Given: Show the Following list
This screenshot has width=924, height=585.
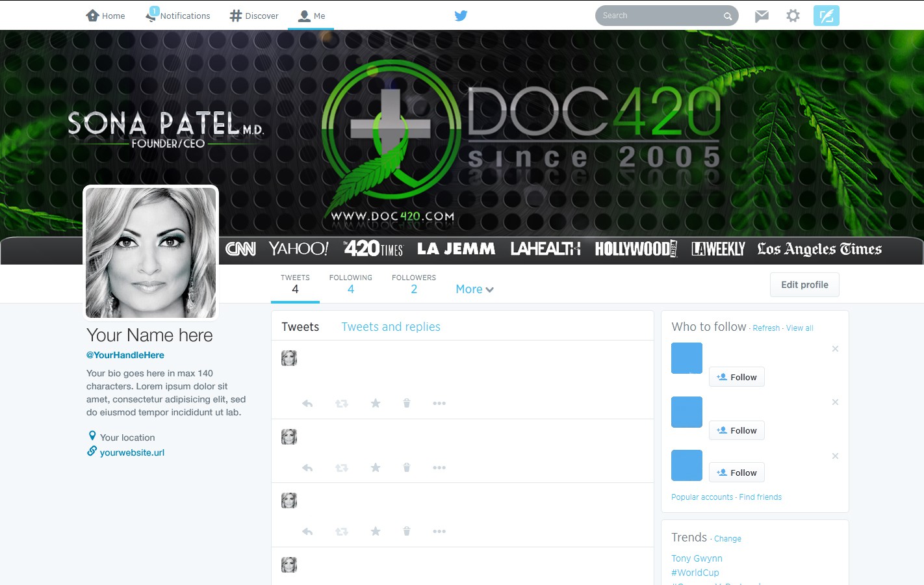Looking at the screenshot, I should [351, 284].
